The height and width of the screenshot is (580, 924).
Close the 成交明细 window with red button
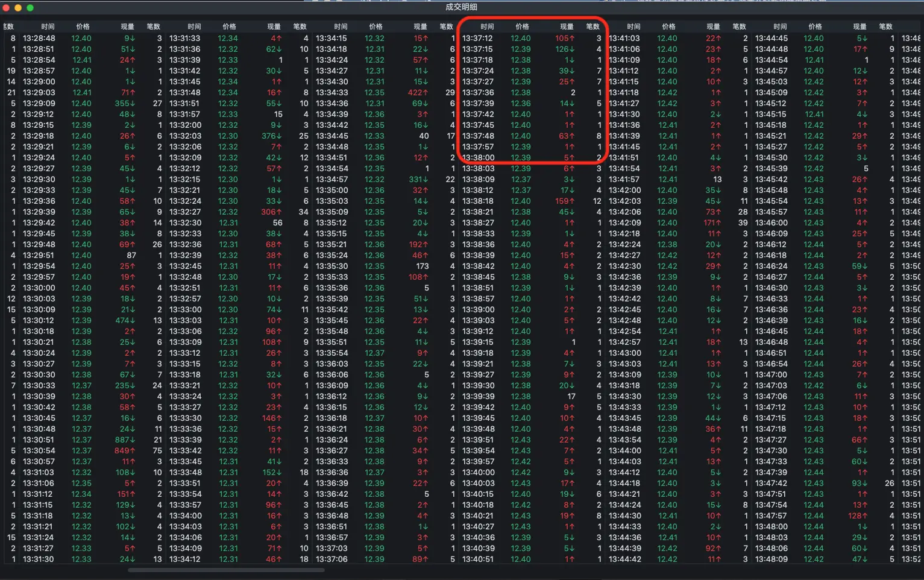6,8
